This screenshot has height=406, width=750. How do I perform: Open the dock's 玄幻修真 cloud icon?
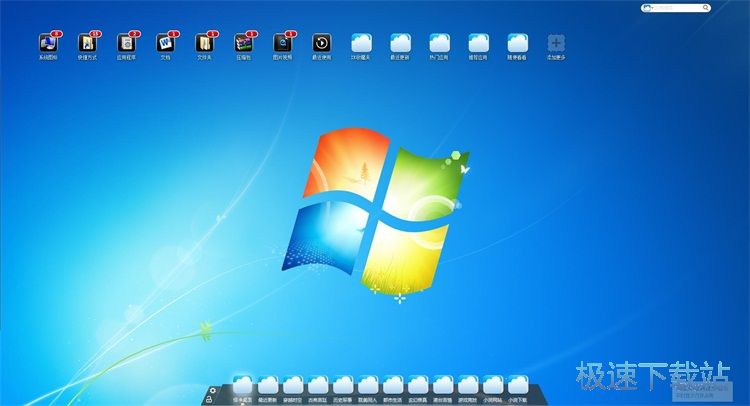(x=418, y=386)
